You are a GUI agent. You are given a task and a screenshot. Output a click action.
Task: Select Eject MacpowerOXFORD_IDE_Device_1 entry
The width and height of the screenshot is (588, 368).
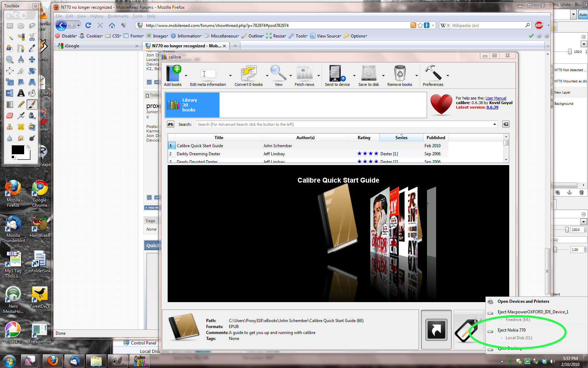click(x=533, y=312)
